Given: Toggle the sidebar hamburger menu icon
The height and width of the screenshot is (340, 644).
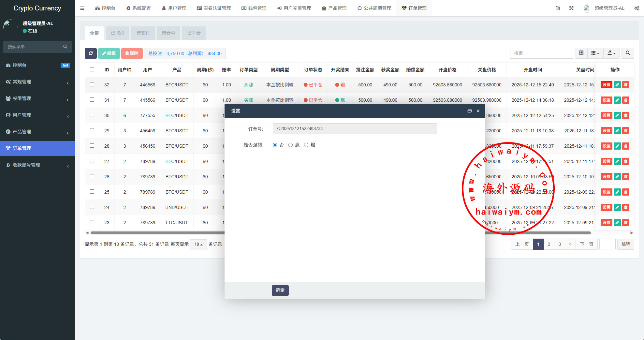Looking at the screenshot, I should (82, 8).
